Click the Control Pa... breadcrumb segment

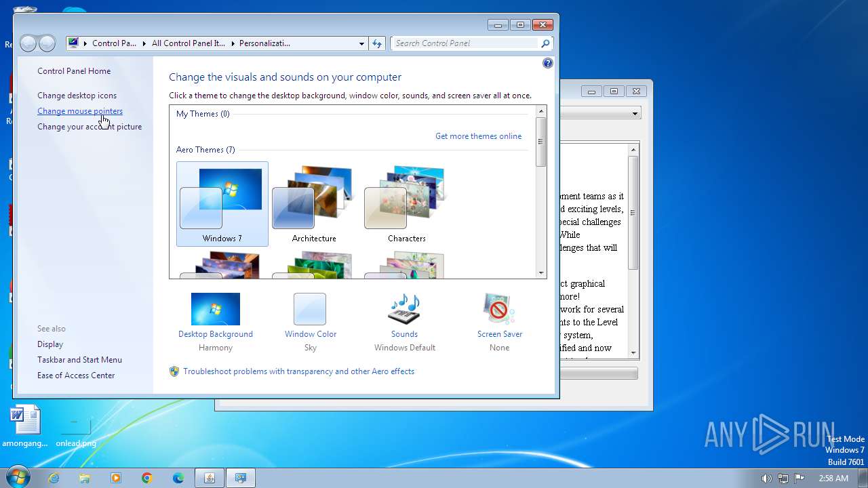[114, 43]
